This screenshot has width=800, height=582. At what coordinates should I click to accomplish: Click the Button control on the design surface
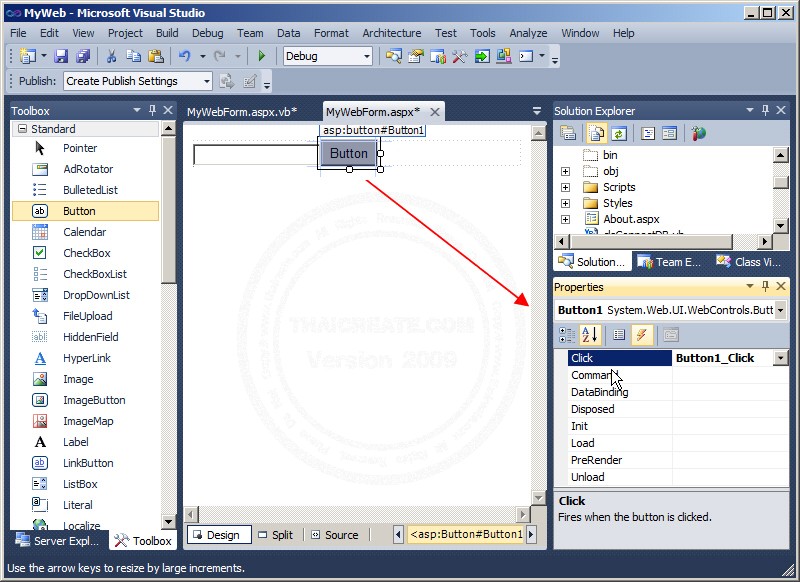(349, 154)
